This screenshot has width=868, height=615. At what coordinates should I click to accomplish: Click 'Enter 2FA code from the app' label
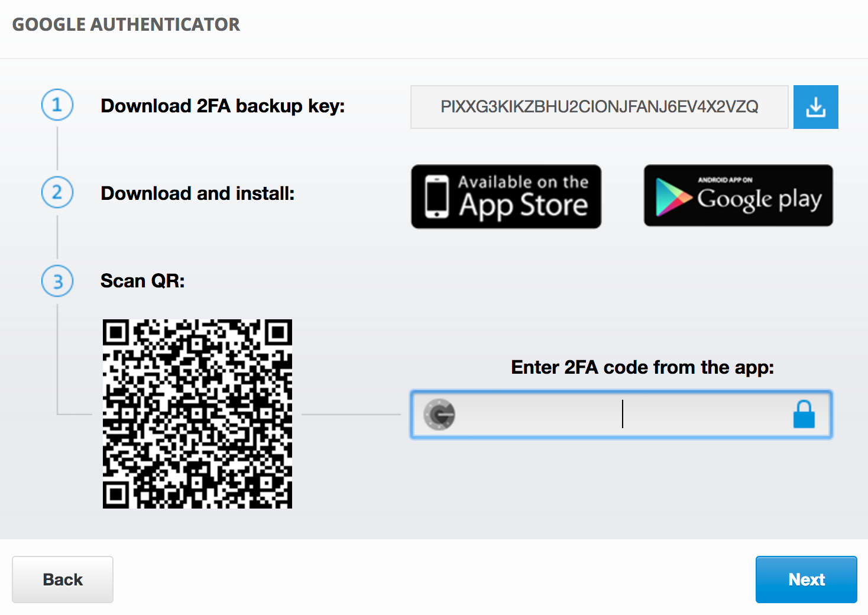pos(643,367)
